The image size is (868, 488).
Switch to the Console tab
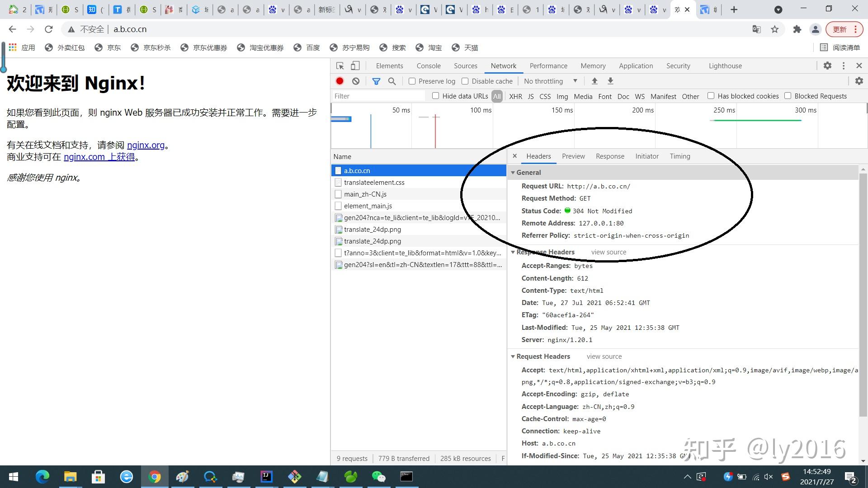[428, 66]
